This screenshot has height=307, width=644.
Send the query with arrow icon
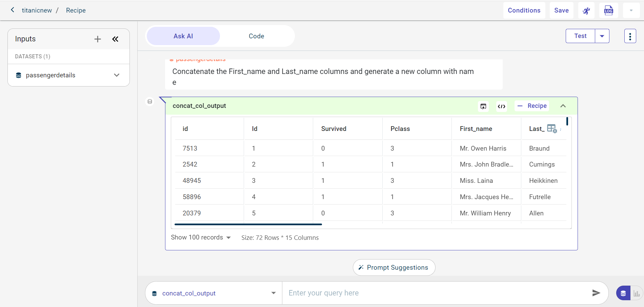[596, 293]
